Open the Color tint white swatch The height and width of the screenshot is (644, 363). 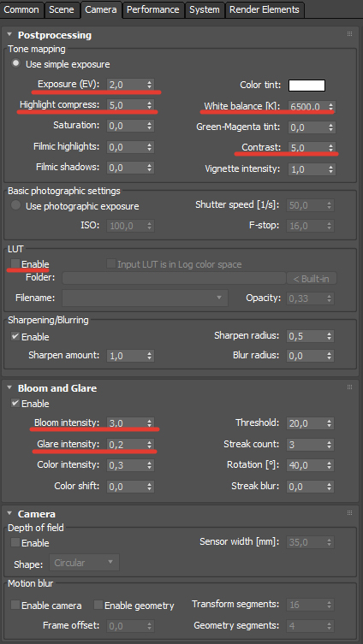(306, 86)
